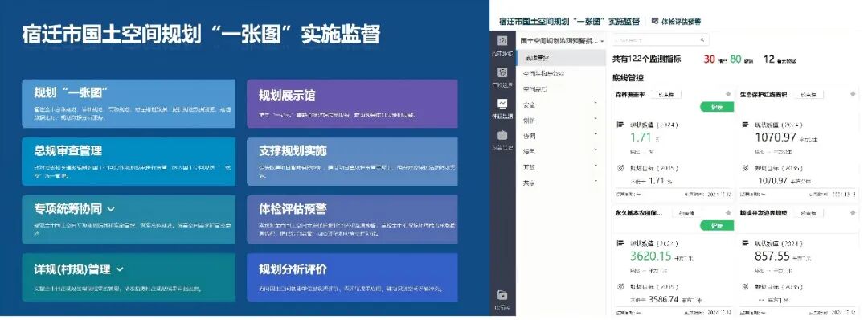868x320 pixels.
Task: Click green status badge on 永久基本农田 card
Action: point(717,225)
